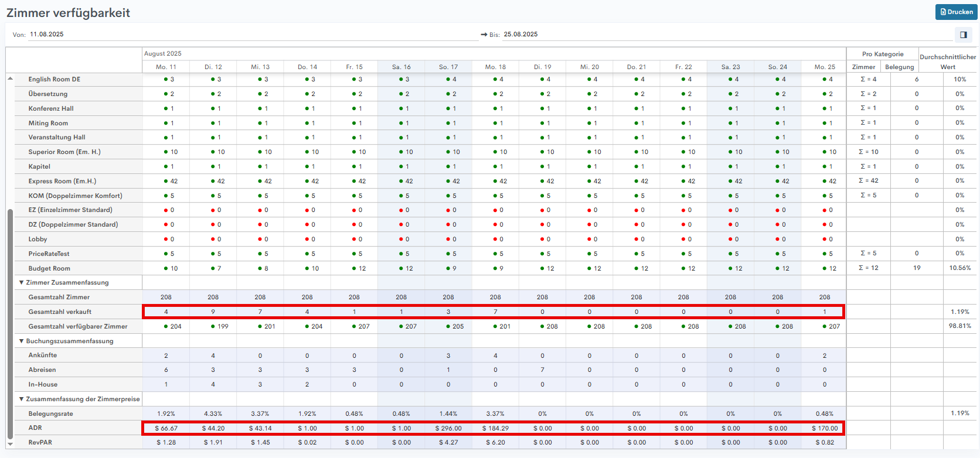The height and width of the screenshot is (458, 980).
Task: Click the Express Room (Em.H.) row label
Action: [62, 181]
